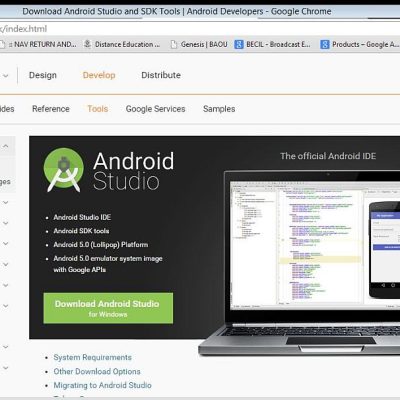Viewport: 400px width, 400px height.
Task: Click the NAV RETURN bookmark page icon
Action: point(2,44)
